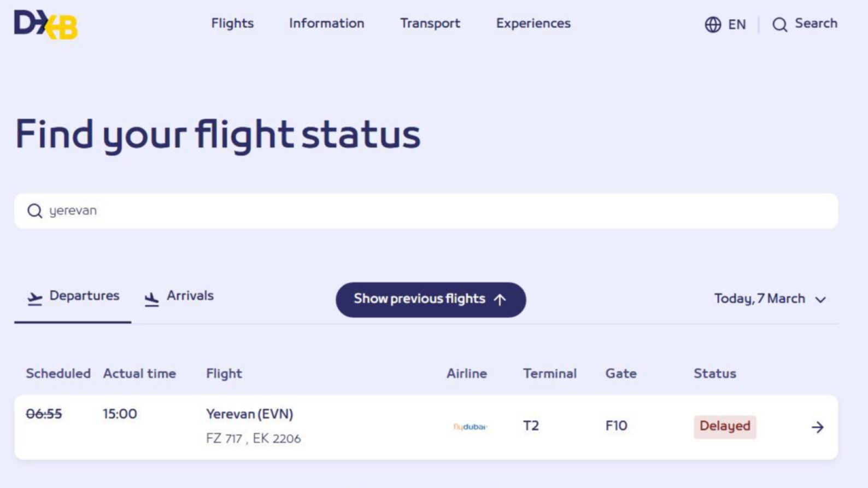Image resolution: width=868 pixels, height=488 pixels.
Task: Open the Information menu
Action: click(326, 24)
